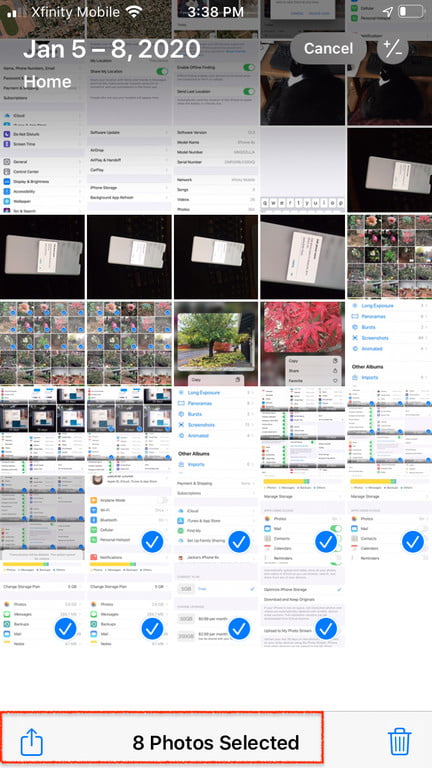Select the keyboard screenshot thumbnail
Screen dimensions: 432x768
[303, 169]
